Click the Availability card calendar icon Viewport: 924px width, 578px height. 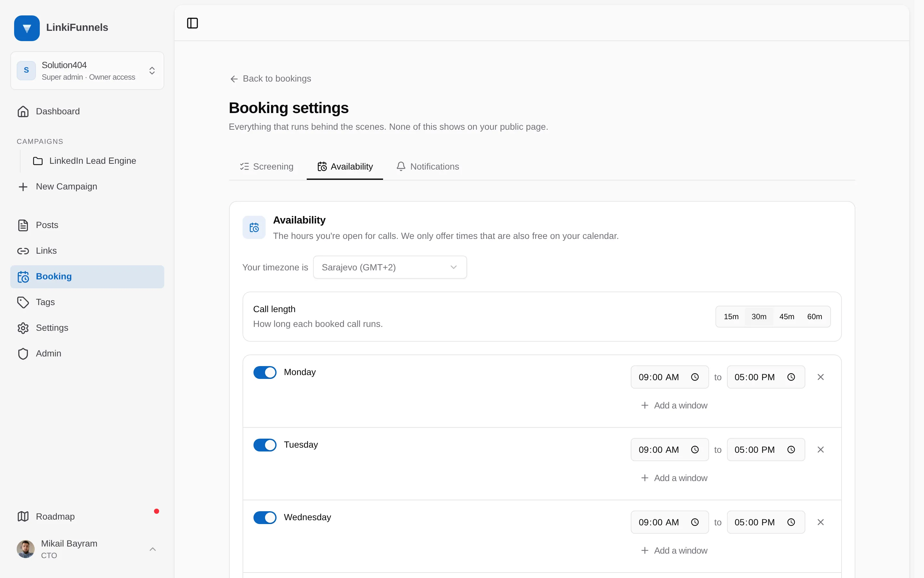tap(254, 227)
